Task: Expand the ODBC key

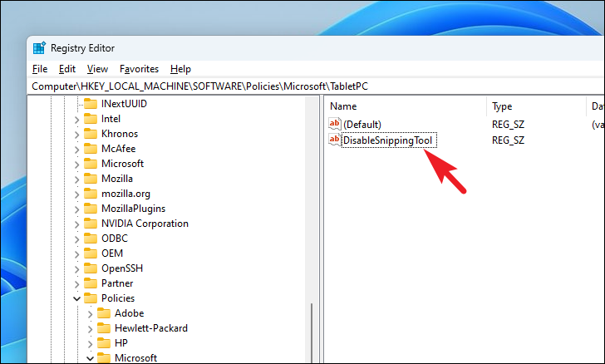Action: [x=76, y=239]
